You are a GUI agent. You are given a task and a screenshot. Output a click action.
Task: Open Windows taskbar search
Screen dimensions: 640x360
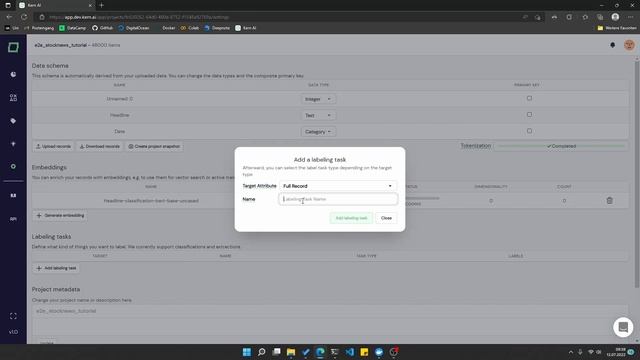[262, 352]
